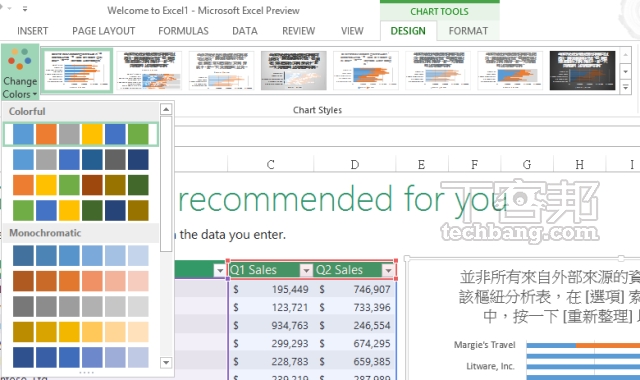Screen dimensions: 640x380
Task: Click color palette scroll up arrow
Action: (166, 109)
